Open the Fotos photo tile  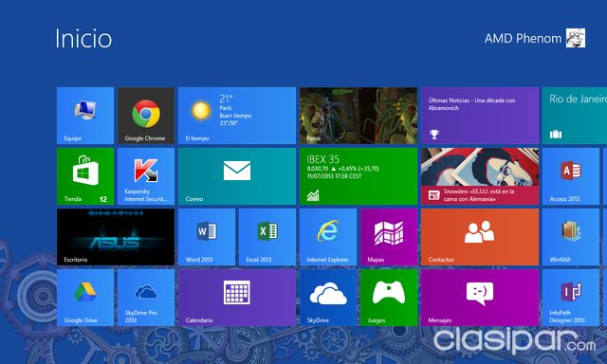tap(359, 116)
